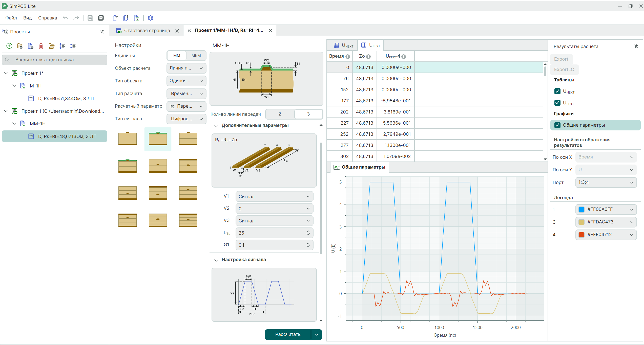Viewport: 644px width, 345px height.
Task: Toggle the Общие параметры checkbox
Action: tap(557, 125)
